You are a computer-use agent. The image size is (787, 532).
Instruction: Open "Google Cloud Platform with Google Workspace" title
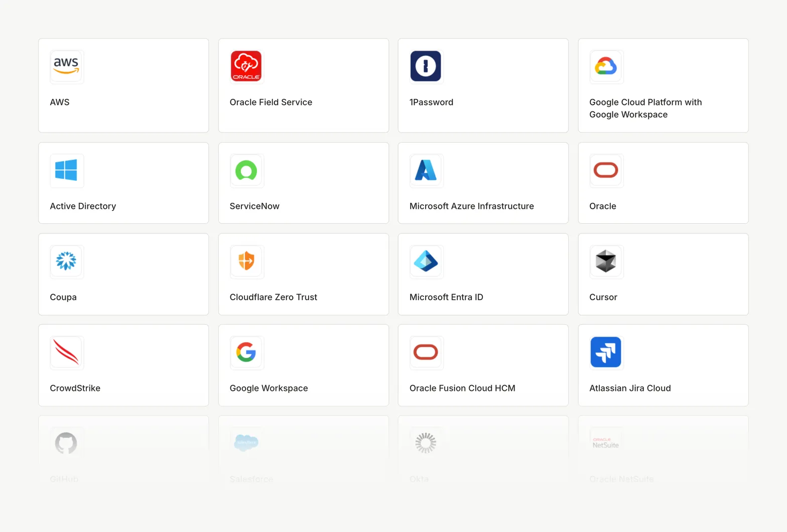645,108
